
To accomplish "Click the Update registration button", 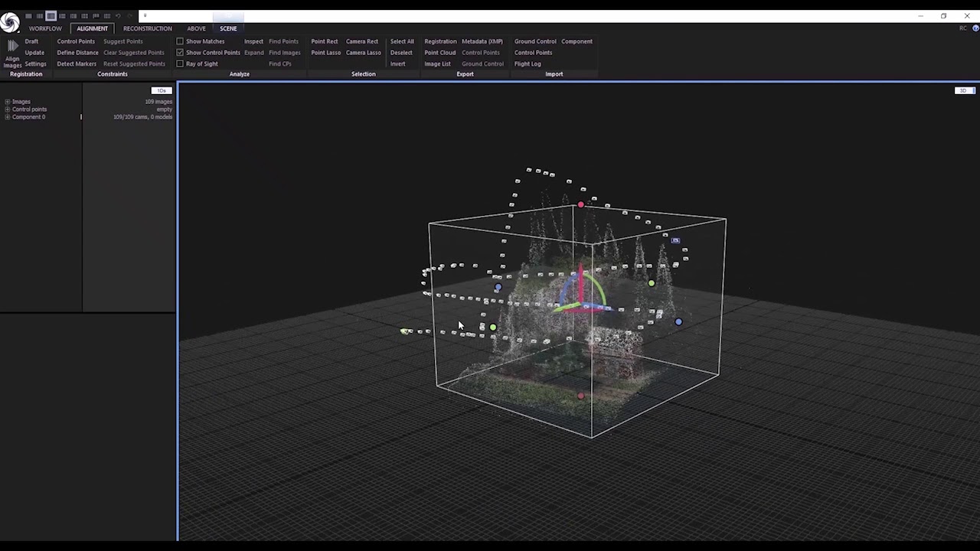I will point(34,53).
